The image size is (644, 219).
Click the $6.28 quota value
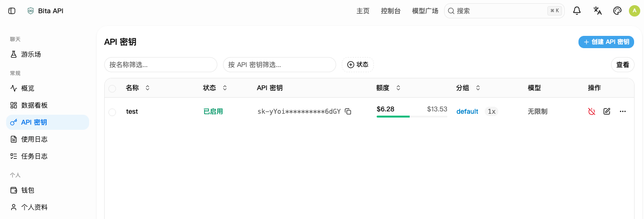pyautogui.click(x=386, y=109)
